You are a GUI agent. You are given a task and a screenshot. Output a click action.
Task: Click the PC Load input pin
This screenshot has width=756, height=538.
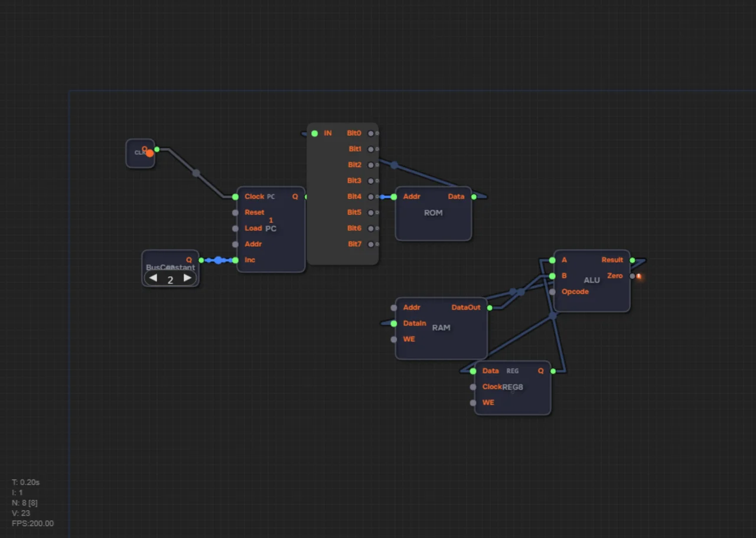235,229
